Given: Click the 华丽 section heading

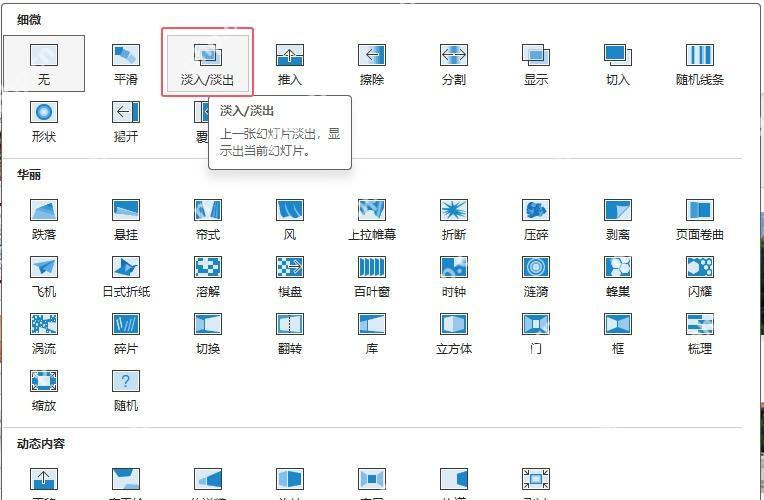Looking at the screenshot, I should (x=29, y=175).
